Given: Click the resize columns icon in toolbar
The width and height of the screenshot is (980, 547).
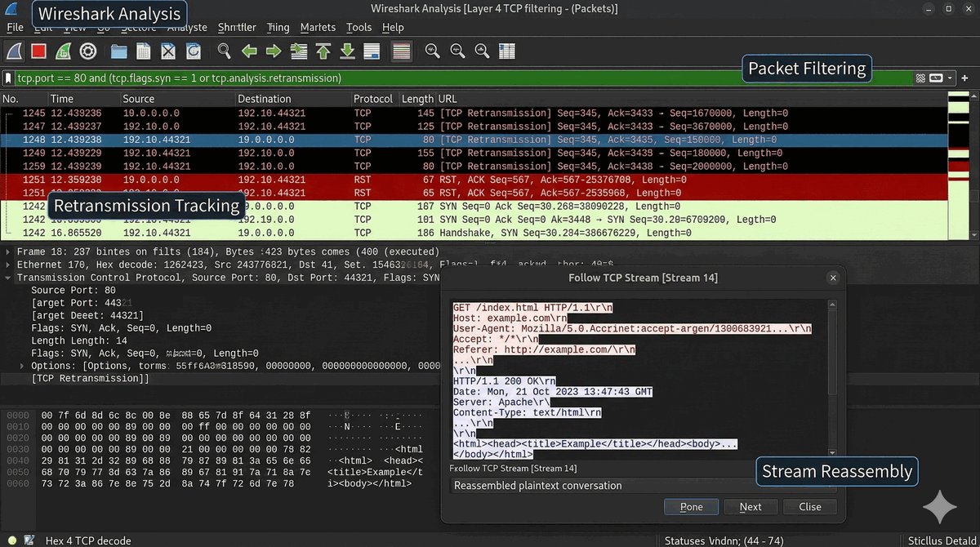Looking at the screenshot, I should [506, 51].
